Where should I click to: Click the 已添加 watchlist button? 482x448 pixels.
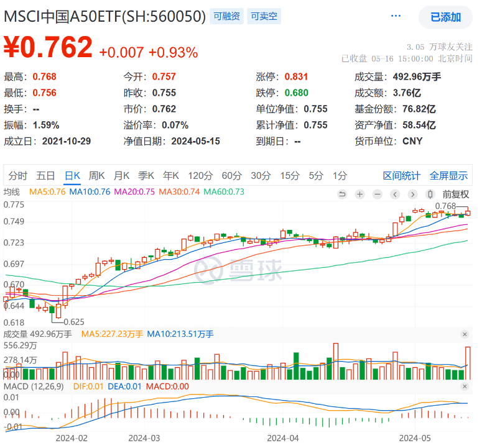click(445, 17)
